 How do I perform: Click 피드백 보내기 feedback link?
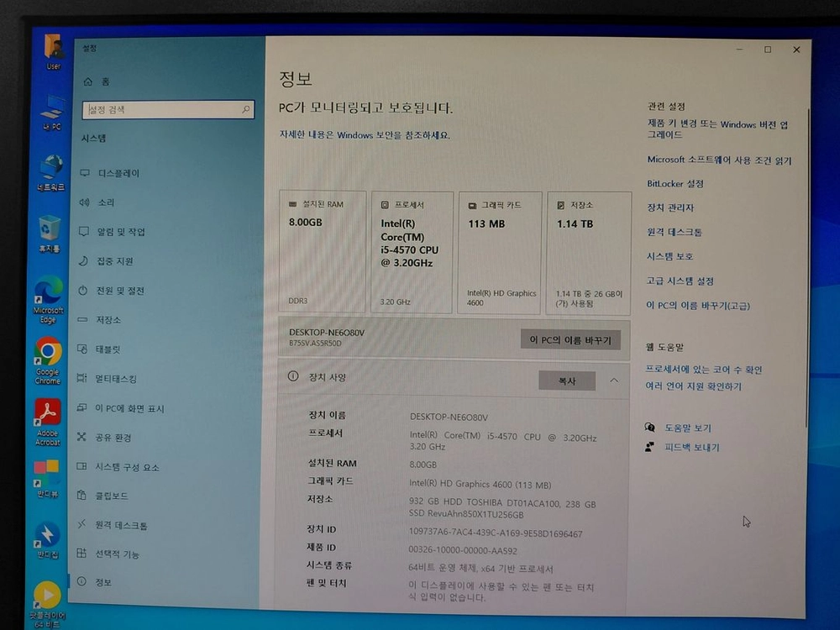pyautogui.click(x=691, y=447)
